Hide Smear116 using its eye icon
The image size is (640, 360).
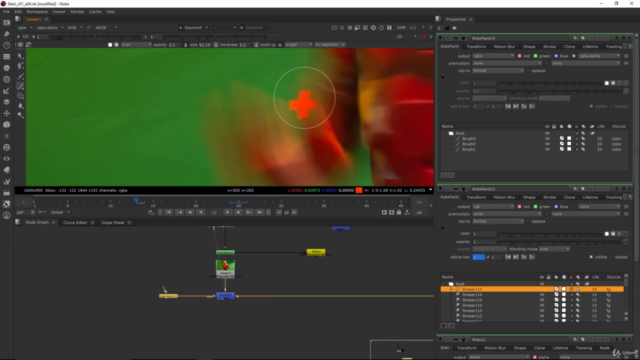click(x=542, y=295)
